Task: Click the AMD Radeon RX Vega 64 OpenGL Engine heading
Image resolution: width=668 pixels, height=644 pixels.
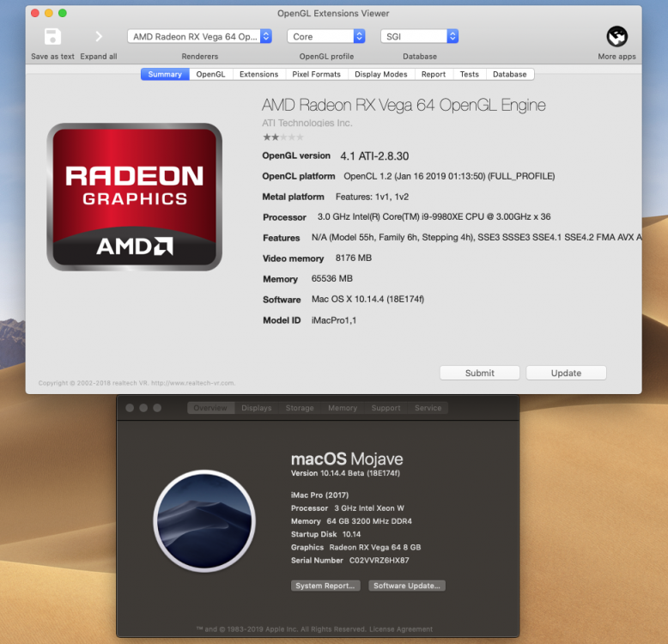Action: [x=404, y=105]
